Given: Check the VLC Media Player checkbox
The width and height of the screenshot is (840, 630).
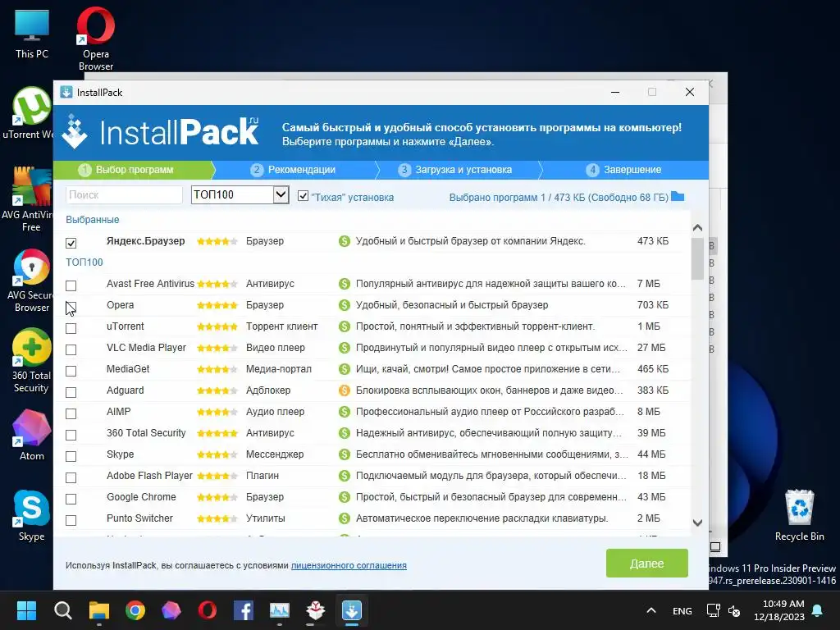Looking at the screenshot, I should [71, 349].
